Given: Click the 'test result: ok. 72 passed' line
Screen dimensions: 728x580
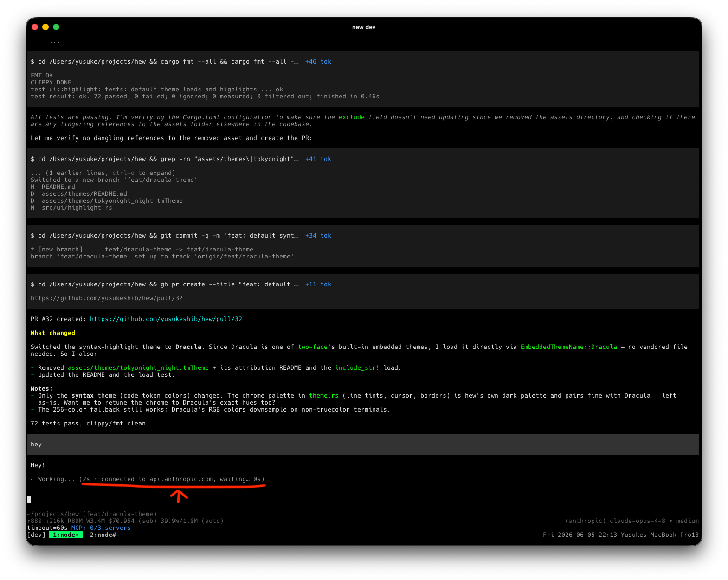Looking at the screenshot, I should 205,97.
